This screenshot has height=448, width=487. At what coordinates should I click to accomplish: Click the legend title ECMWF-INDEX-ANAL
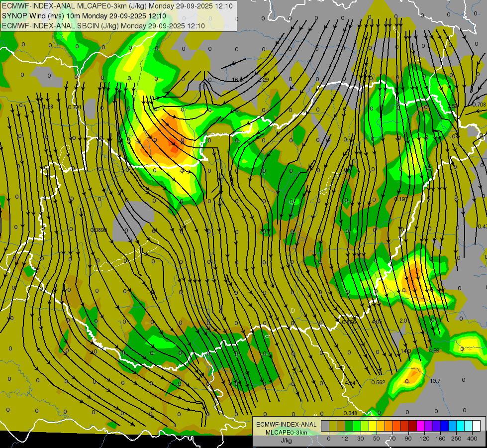(287, 425)
